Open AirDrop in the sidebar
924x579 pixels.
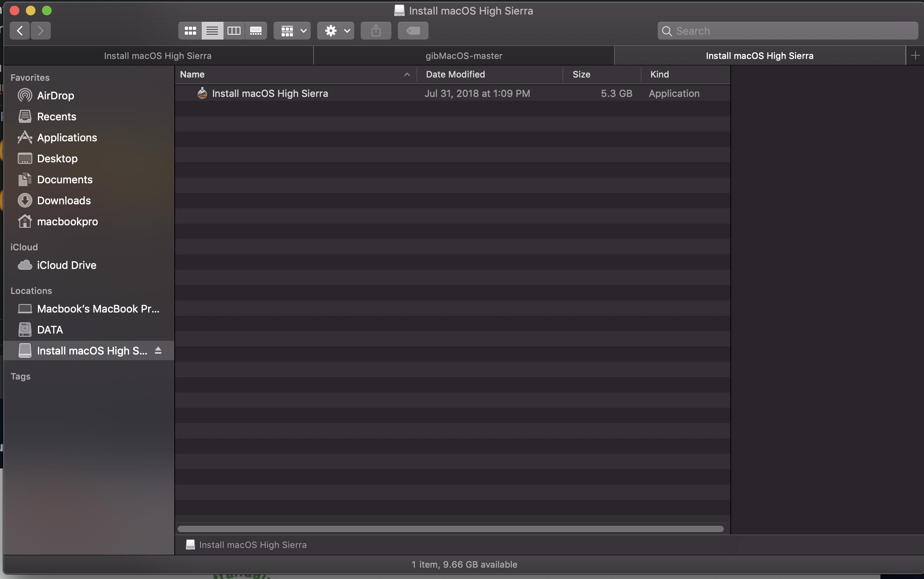coord(89,96)
